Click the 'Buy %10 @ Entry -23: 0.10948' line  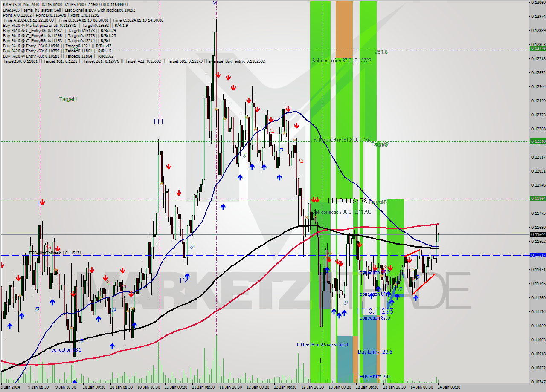57,46
